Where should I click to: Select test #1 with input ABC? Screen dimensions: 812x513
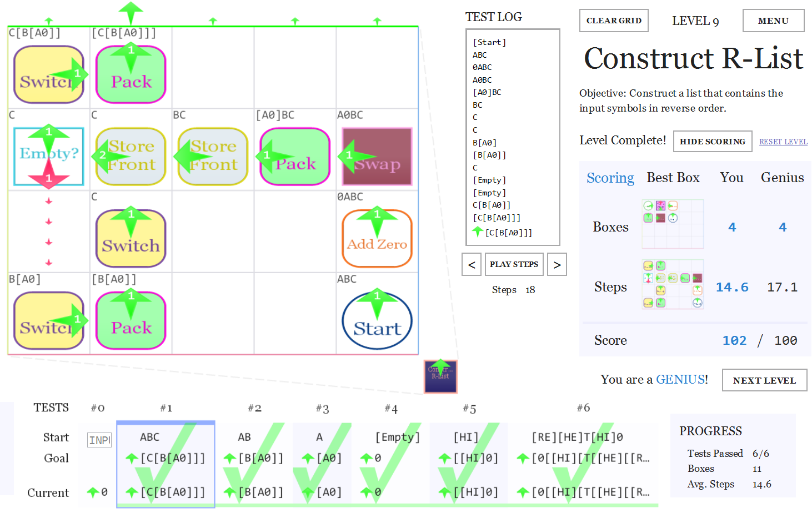[x=166, y=464]
